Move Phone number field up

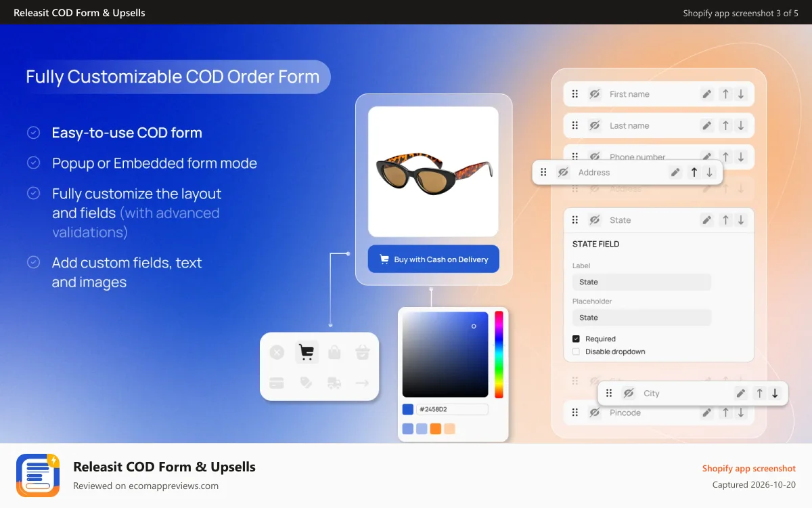click(725, 156)
